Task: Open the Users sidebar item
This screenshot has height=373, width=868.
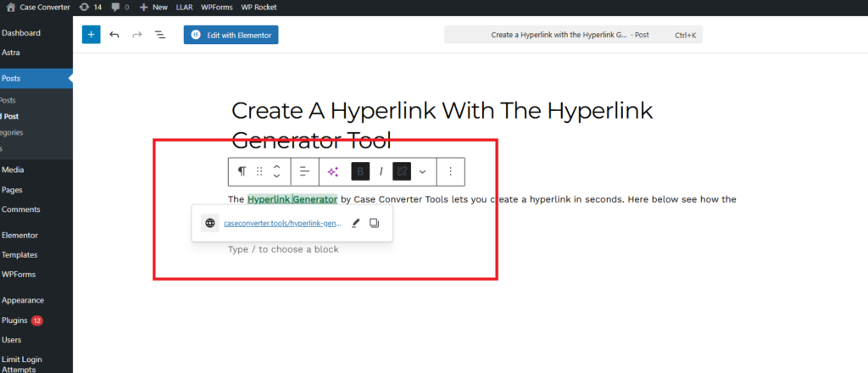Action: point(12,340)
